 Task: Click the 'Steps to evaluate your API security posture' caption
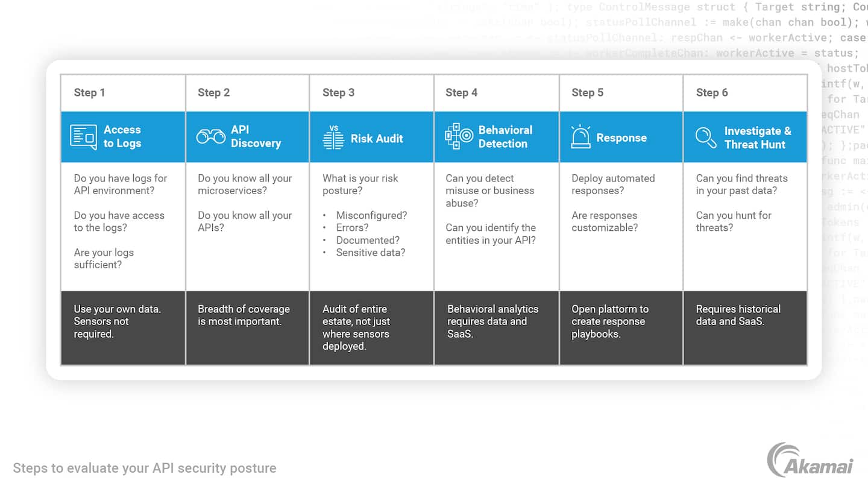[145, 468]
